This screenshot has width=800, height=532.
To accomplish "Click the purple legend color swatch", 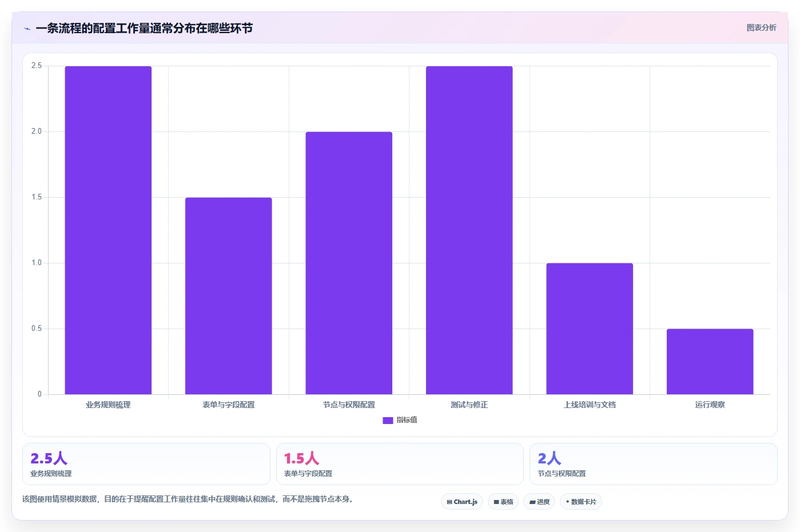I will tap(388, 420).
